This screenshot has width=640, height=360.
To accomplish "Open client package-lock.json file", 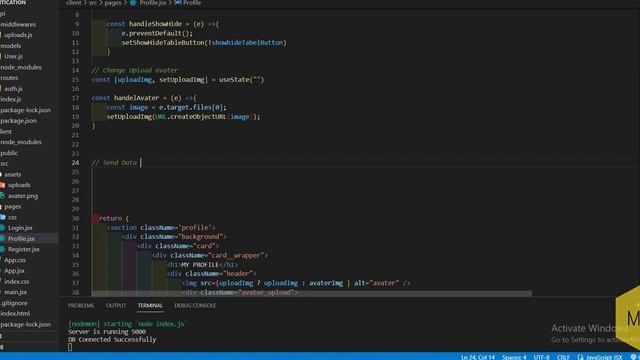I will point(25,324).
